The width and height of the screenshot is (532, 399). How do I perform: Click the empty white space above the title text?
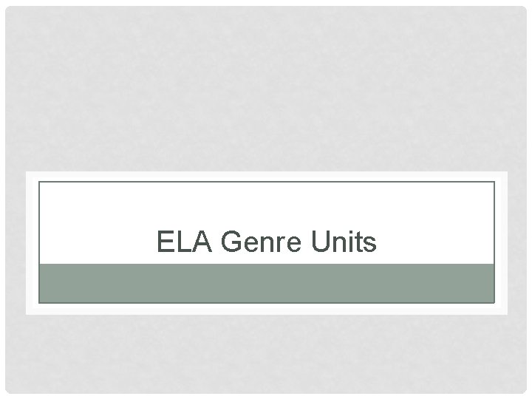[x=267, y=205]
